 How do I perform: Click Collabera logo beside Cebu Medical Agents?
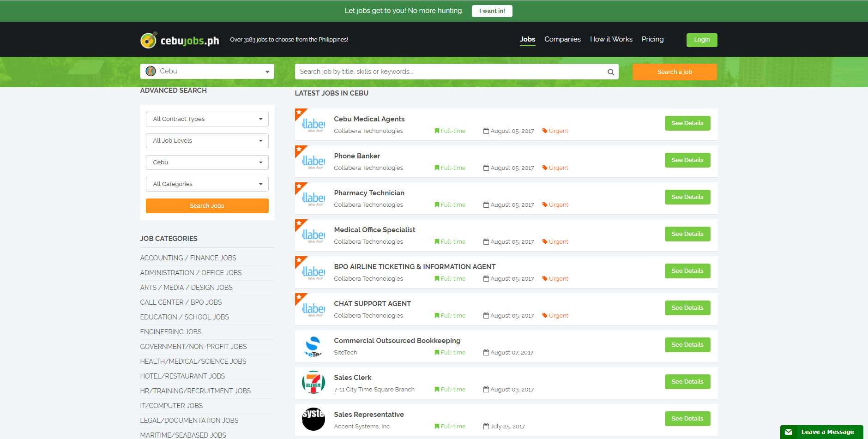click(x=313, y=125)
